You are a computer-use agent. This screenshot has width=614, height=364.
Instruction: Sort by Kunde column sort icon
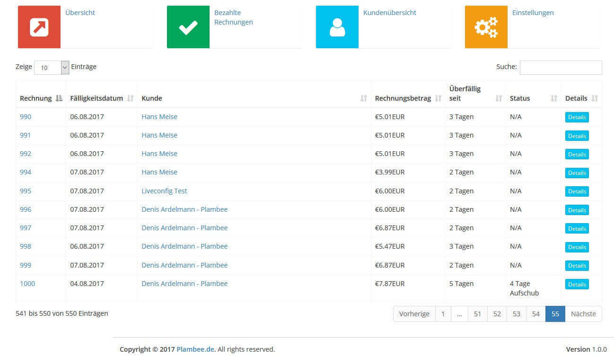[363, 98]
